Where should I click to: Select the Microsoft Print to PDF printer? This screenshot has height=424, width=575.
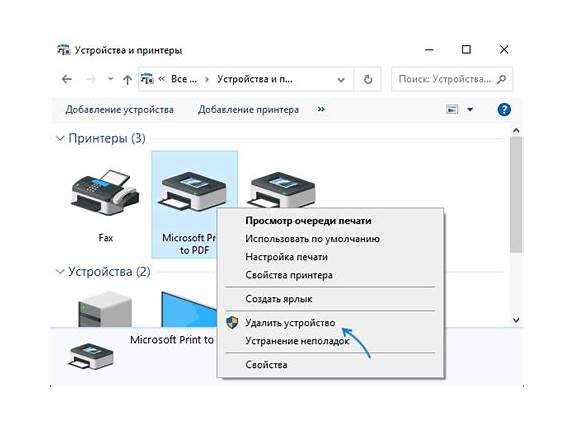pyautogui.click(x=194, y=204)
